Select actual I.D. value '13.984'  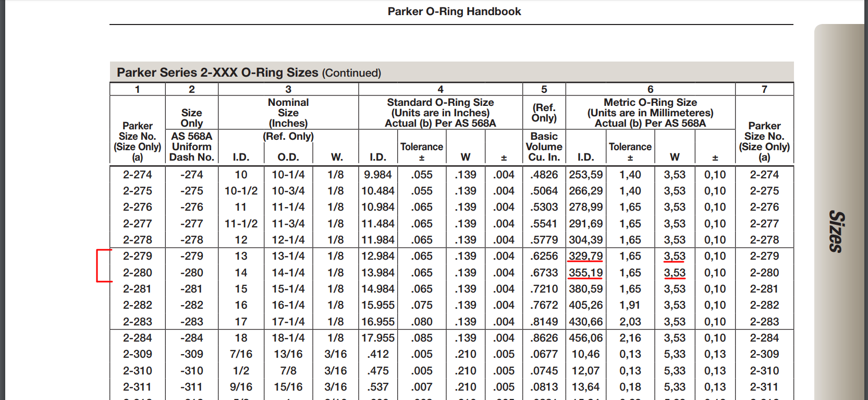[x=378, y=273]
